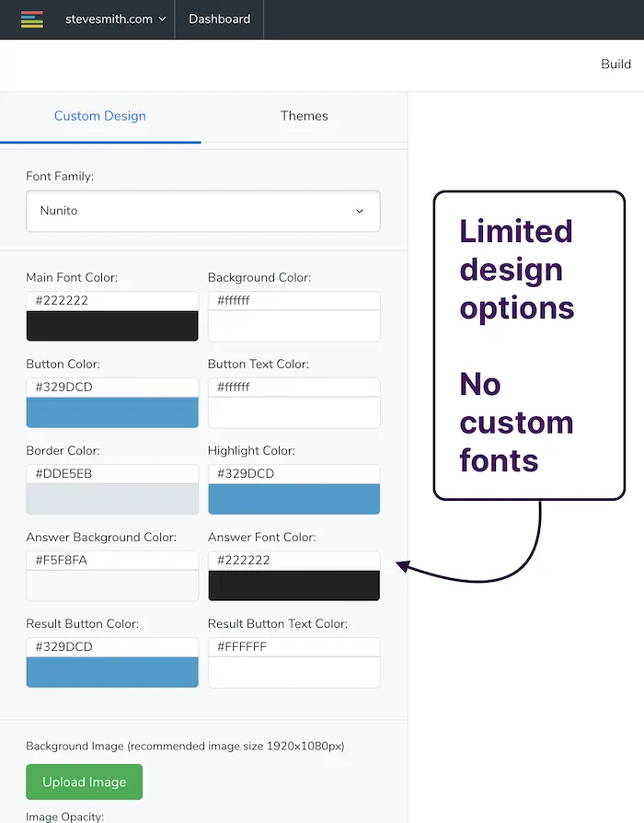Click the Border Color input showing #DDE5EB
644x823 pixels.
(x=111, y=473)
